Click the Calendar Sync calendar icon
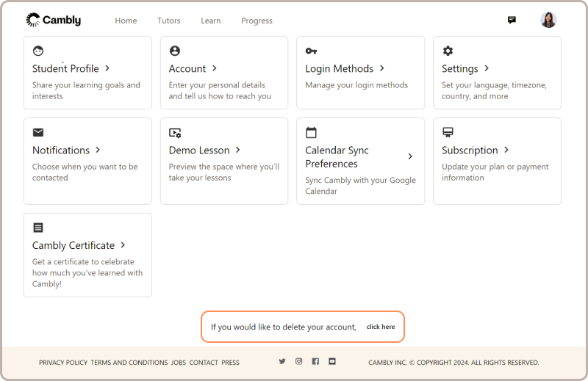This screenshot has height=381, width=588. click(311, 133)
